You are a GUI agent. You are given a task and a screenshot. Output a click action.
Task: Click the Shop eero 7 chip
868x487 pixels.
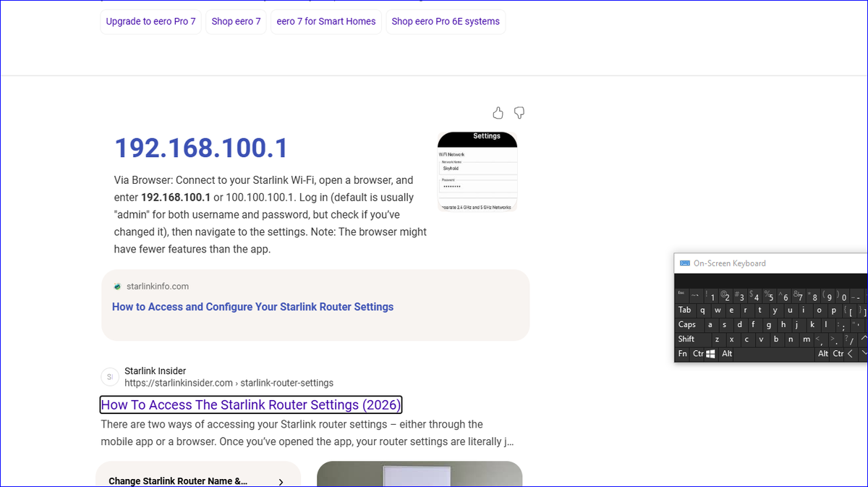[x=236, y=22]
